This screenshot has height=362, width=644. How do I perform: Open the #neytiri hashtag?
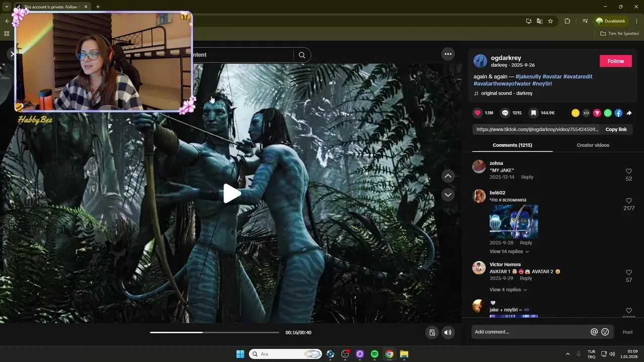coord(542,83)
